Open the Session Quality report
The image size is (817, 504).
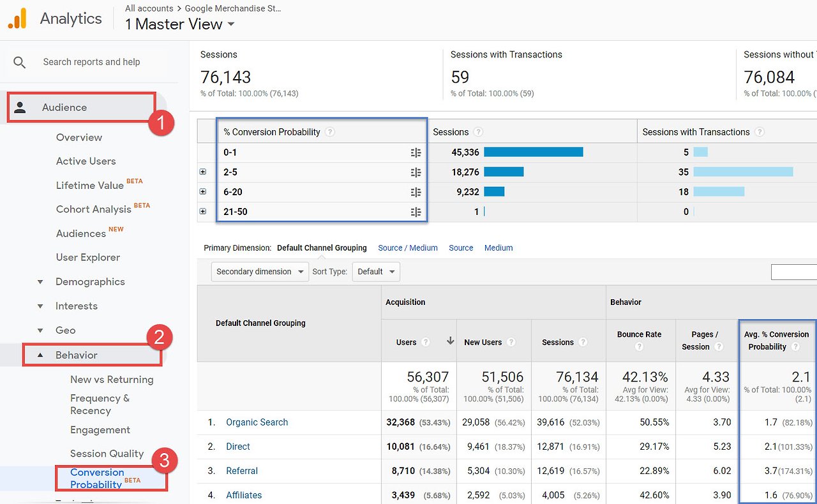[107, 454]
